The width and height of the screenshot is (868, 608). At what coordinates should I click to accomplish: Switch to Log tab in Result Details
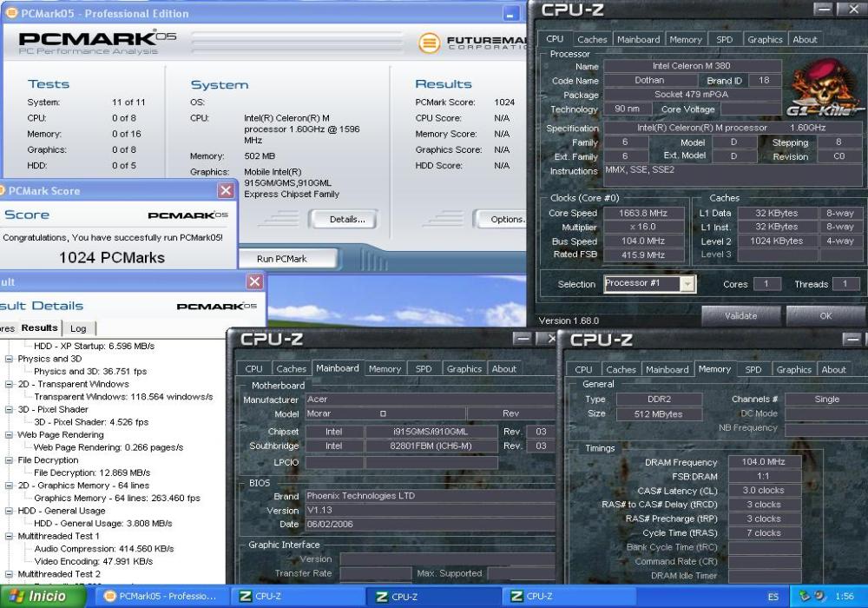78,328
